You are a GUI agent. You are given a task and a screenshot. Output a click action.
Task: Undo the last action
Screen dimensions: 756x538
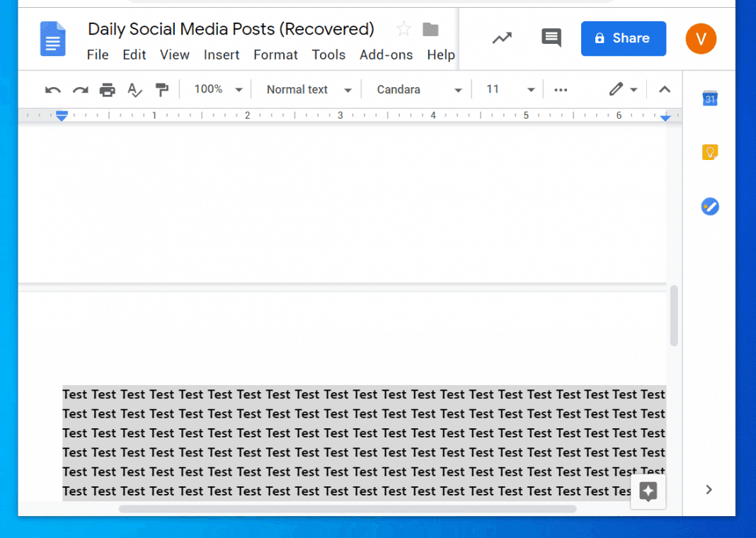coord(52,89)
